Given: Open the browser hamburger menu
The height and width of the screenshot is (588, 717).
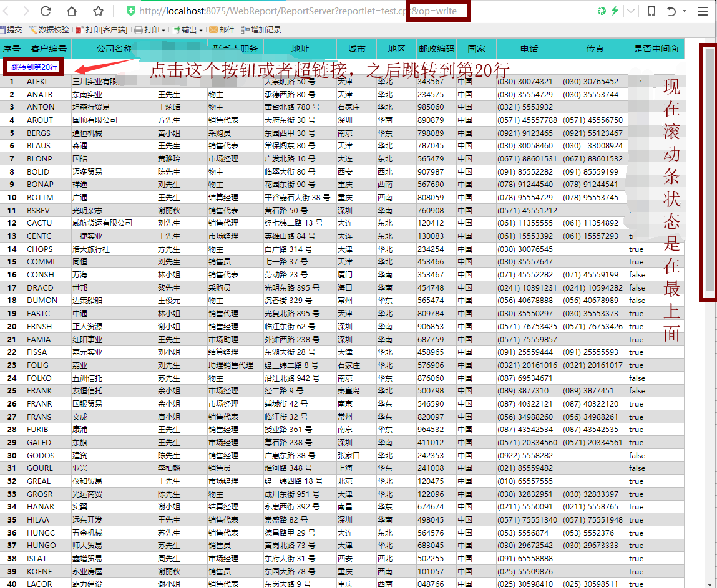Looking at the screenshot, I should tap(702, 11).
